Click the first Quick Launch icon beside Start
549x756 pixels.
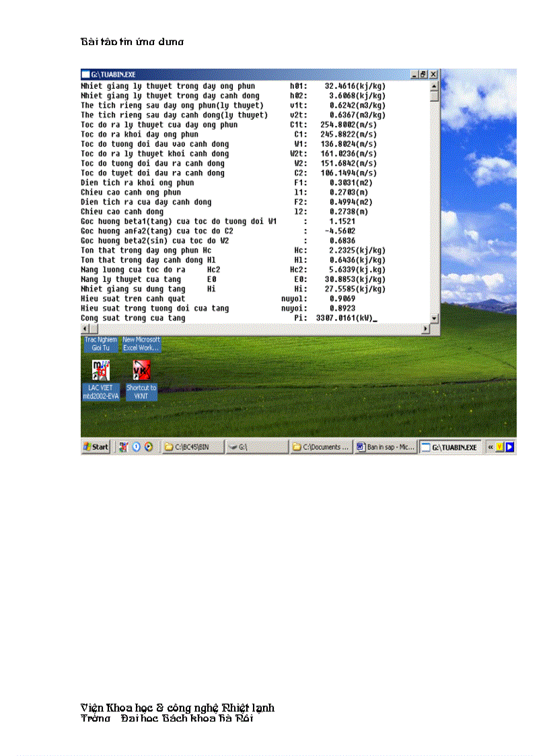pyautogui.click(x=124, y=447)
